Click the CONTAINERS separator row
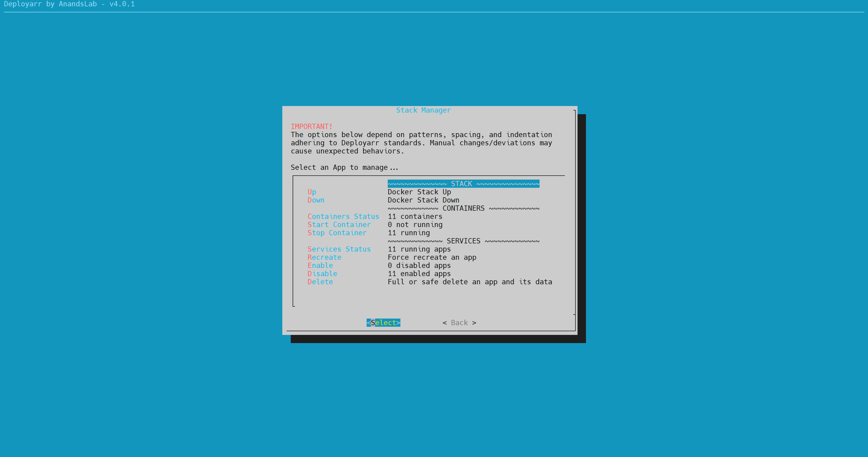Screen dimensions: 868x457 pyautogui.click(x=463, y=208)
